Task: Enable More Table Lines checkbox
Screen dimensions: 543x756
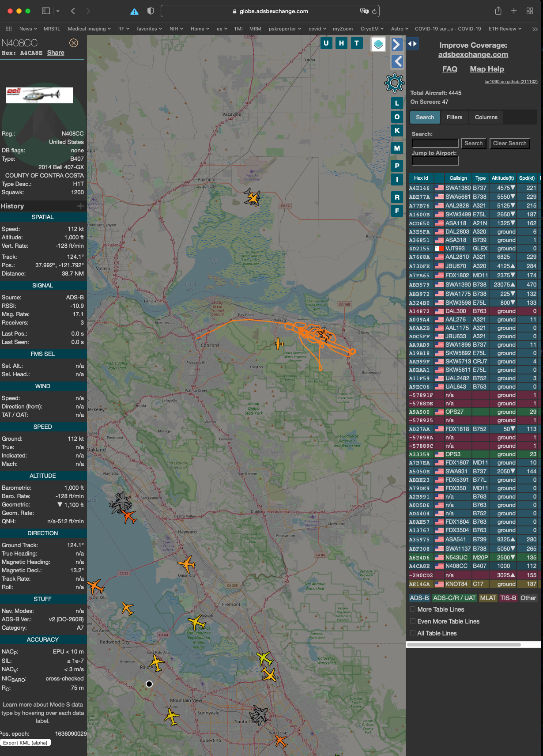Action: click(413, 609)
